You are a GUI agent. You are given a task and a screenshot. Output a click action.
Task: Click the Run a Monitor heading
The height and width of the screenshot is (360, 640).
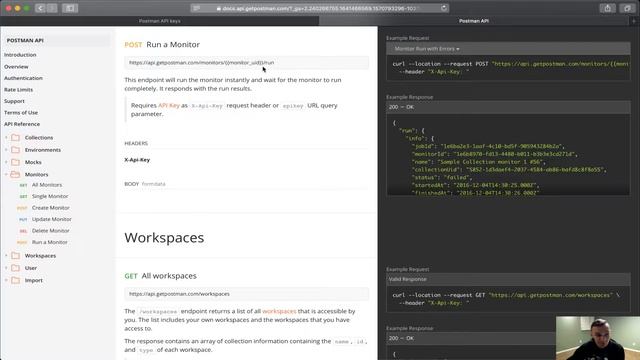coord(173,44)
